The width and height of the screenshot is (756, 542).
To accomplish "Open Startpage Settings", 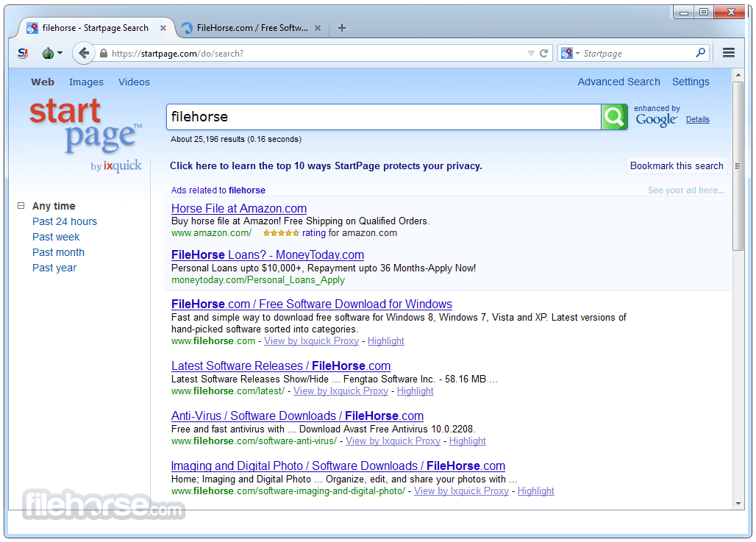I will click(691, 82).
